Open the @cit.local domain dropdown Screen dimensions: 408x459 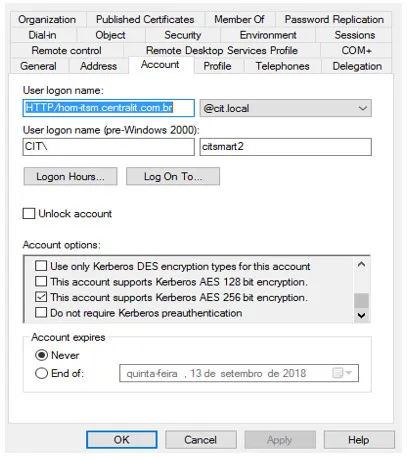286,108
